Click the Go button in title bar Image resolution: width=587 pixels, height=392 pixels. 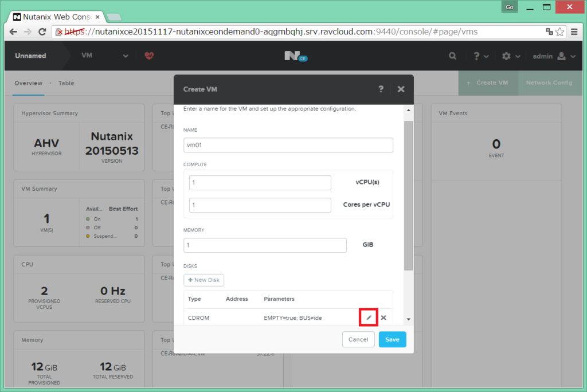tap(510, 7)
